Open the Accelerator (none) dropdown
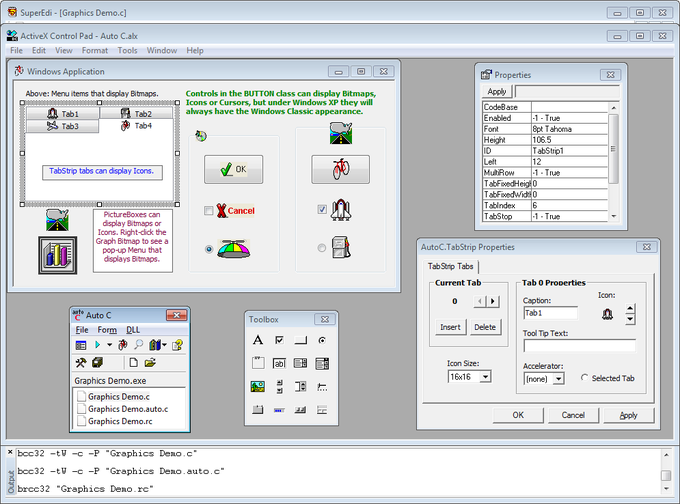This screenshot has width=680, height=504. [x=559, y=379]
